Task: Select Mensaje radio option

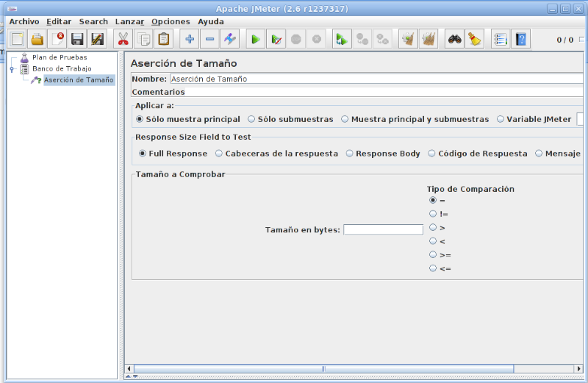Action: [x=558, y=154]
